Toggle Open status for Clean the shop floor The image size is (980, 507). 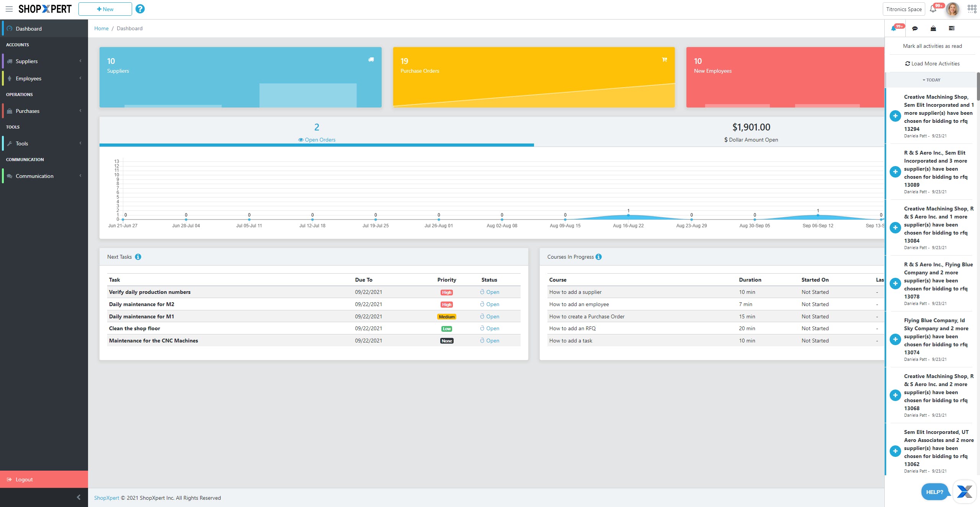(x=490, y=328)
